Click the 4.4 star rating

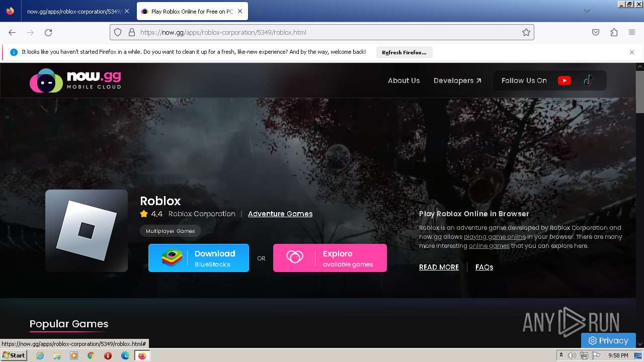[151, 214]
